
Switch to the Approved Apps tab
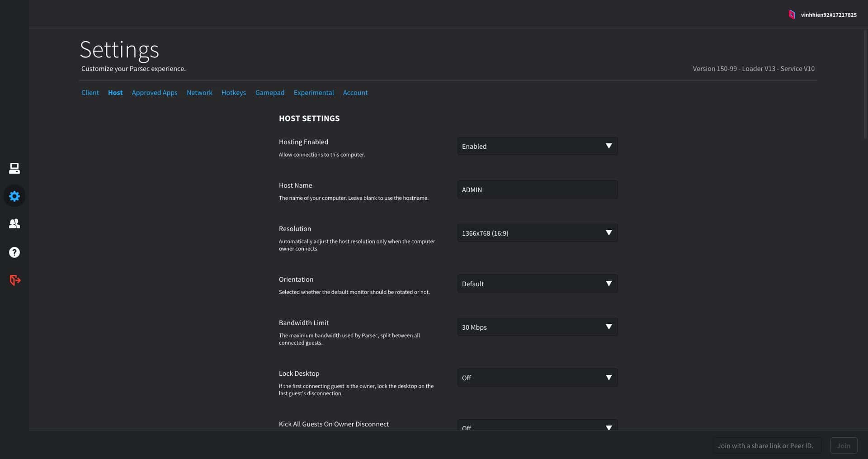tap(155, 93)
